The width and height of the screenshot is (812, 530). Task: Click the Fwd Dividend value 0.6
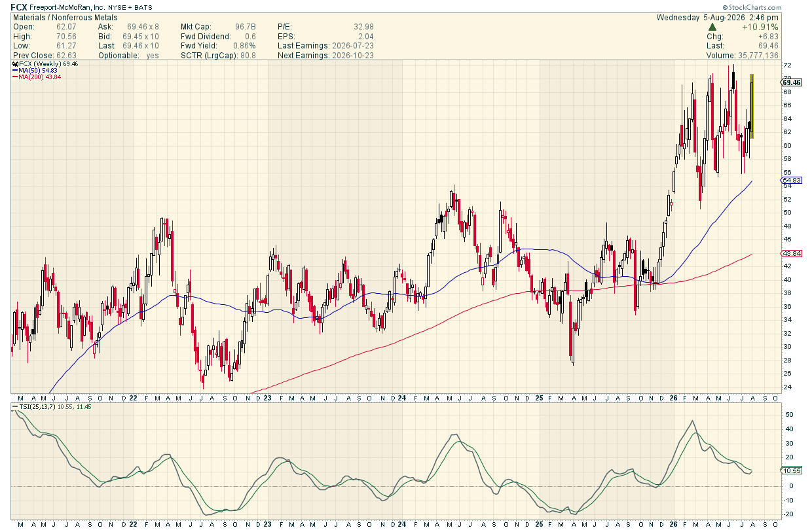coord(251,37)
